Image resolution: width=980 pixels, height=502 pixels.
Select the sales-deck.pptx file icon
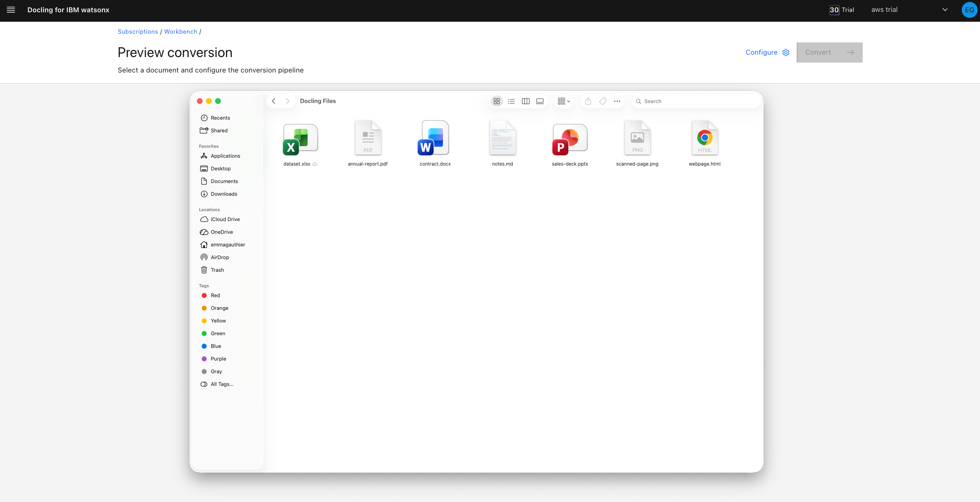[570, 139]
